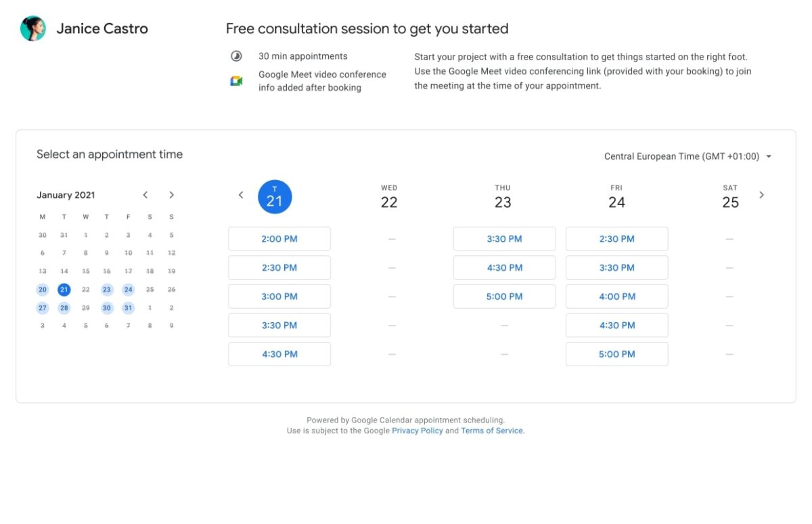Go to the next week of appointments
This screenshot has height=524, width=812.
pyautogui.click(x=762, y=195)
